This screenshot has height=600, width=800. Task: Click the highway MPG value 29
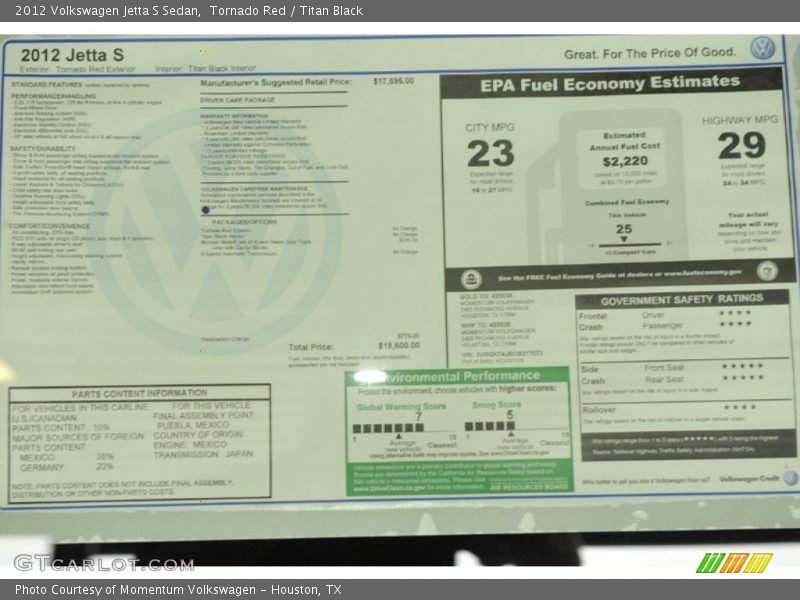(x=741, y=145)
